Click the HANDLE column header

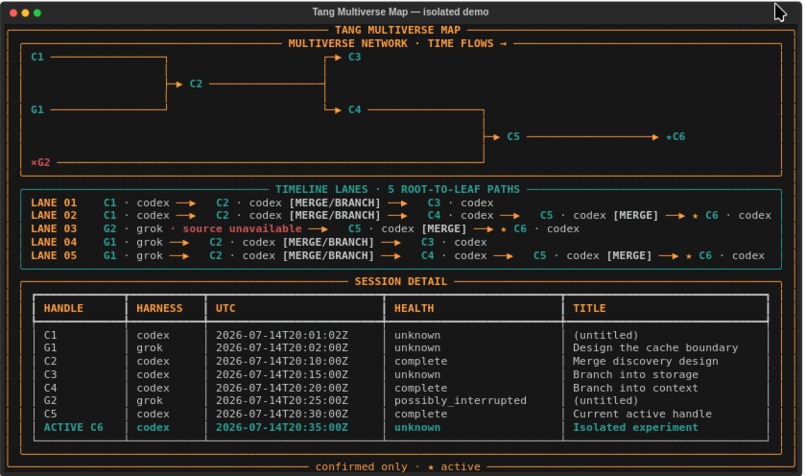point(63,308)
